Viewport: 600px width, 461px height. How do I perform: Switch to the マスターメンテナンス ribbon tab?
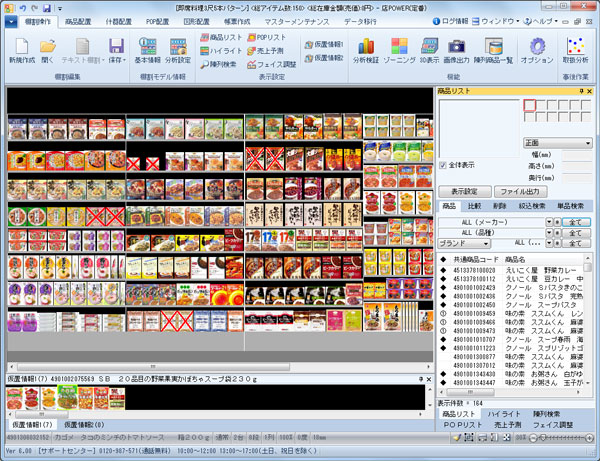click(297, 22)
